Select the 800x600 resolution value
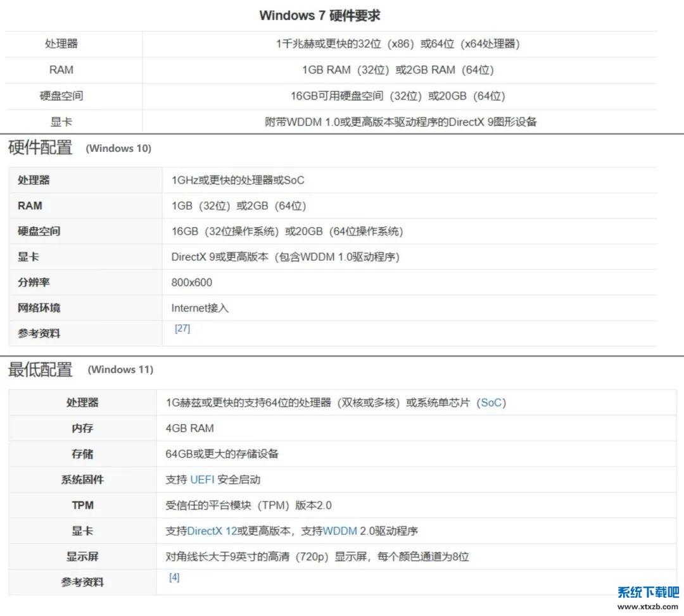684x616 pixels. coord(192,282)
